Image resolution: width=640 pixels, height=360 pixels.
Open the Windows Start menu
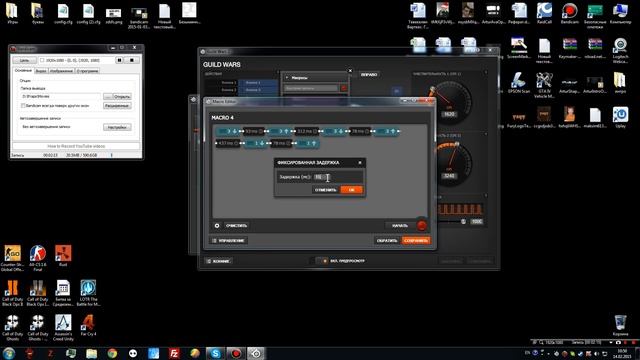click(x=9, y=353)
